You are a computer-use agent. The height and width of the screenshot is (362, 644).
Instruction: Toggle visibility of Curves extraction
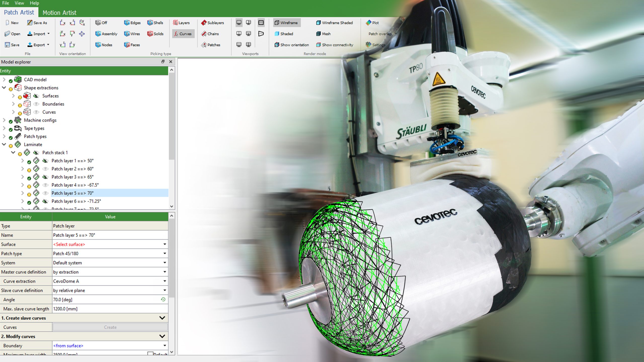(36, 112)
